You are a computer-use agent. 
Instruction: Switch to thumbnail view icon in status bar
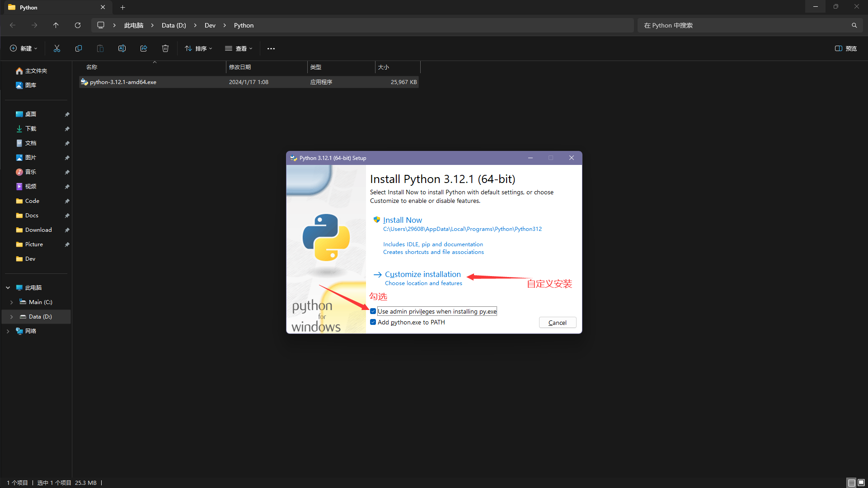click(861, 483)
